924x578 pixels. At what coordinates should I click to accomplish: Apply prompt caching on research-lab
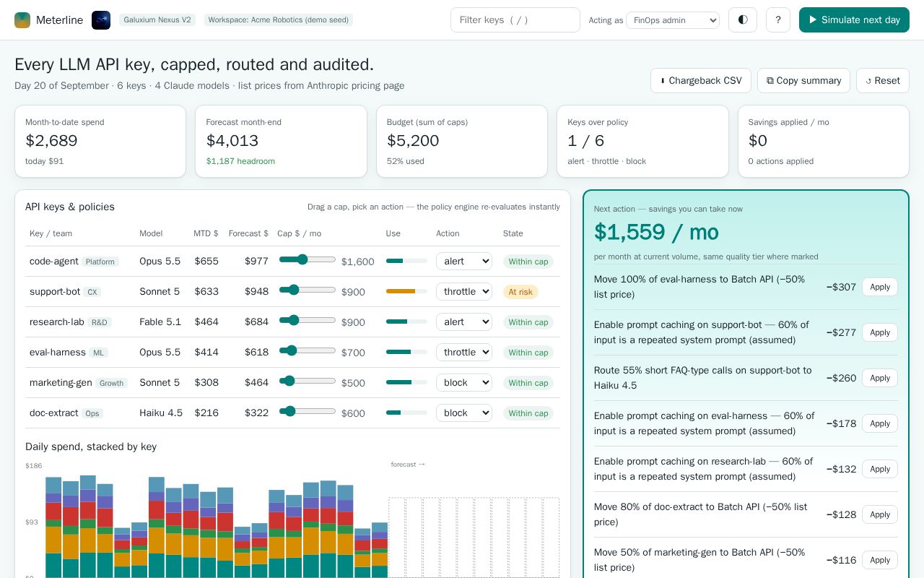pyautogui.click(x=880, y=469)
